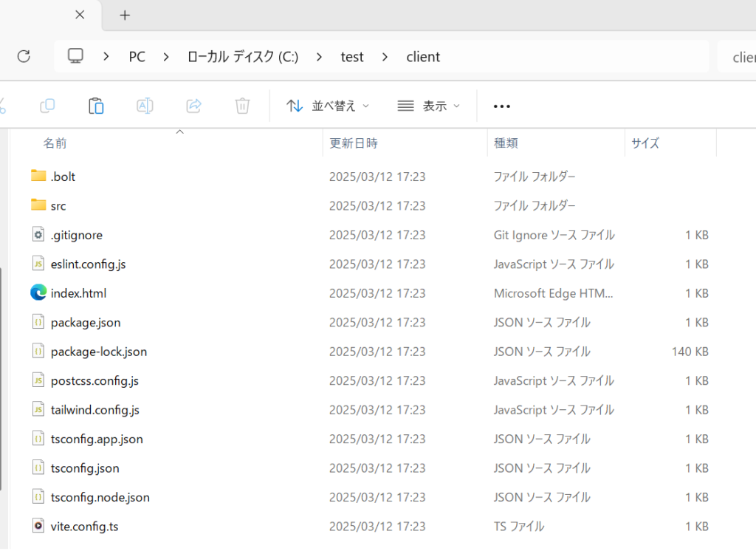
Task: Go to the PC breadcrumb entry
Action: pos(137,56)
